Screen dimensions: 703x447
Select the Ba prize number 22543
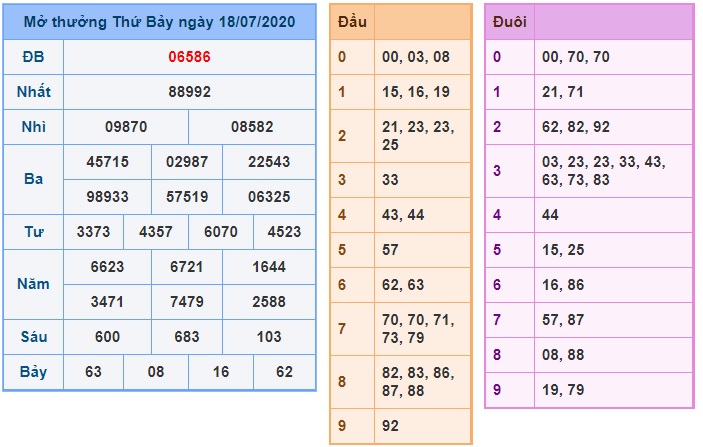tap(269, 162)
